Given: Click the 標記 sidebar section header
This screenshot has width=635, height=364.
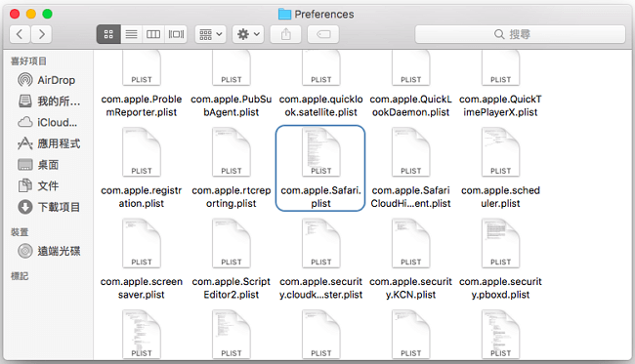Looking at the screenshot, I should point(20,276).
